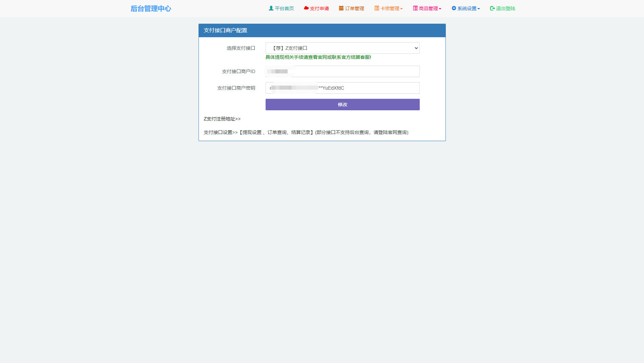Viewport: 644px width, 363px height.
Task: Expand the 卡密管理 dropdown menu
Action: 389,8
